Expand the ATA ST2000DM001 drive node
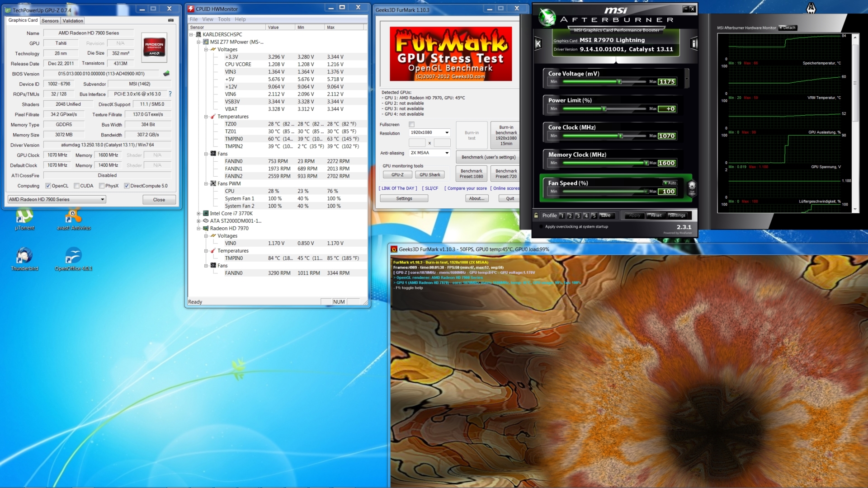This screenshot has height=488, width=868. coord(198,221)
